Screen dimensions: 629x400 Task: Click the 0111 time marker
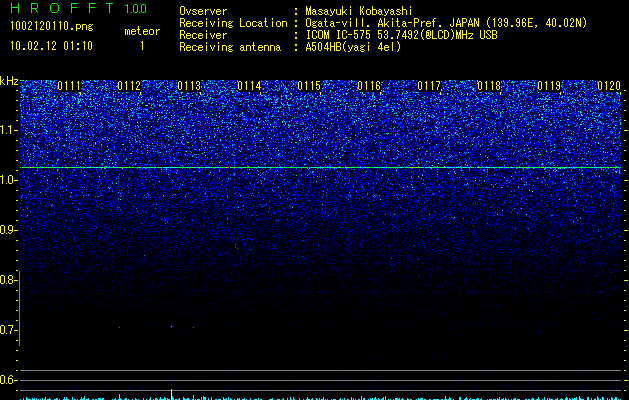[x=69, y=86]
